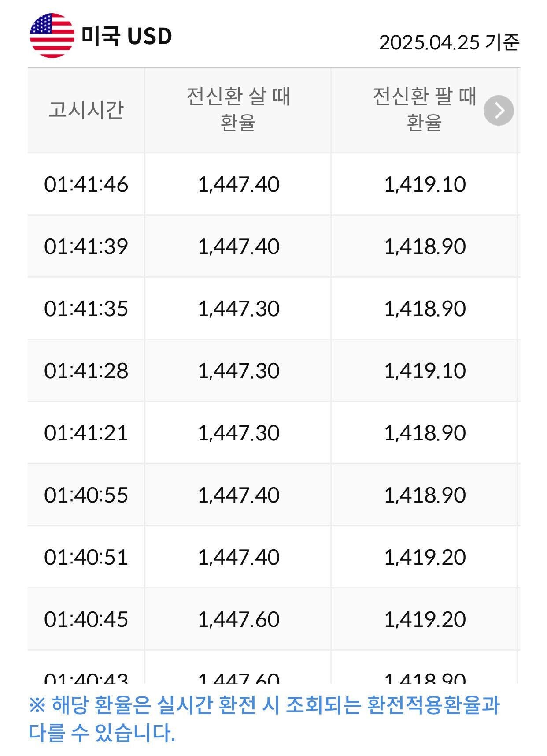Select the 1,419.10 sell rate at 01:41:46
This screenshot has width=547, height=756.
(425, 184)
